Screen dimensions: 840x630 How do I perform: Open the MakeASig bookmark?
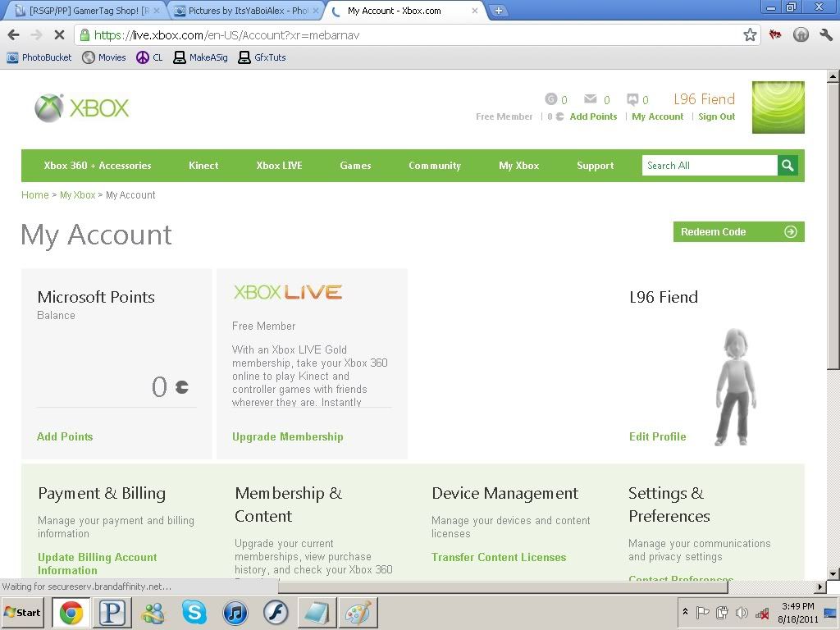point(200,57)
